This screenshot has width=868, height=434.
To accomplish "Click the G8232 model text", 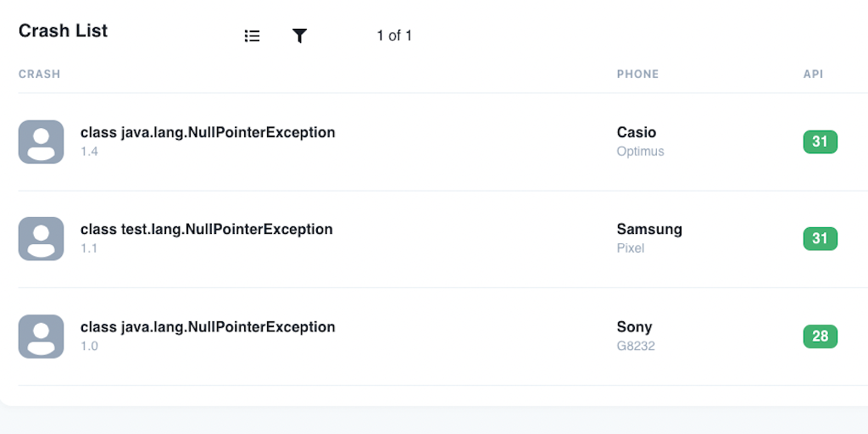I will pyautogui.click(x=635, y=346).
